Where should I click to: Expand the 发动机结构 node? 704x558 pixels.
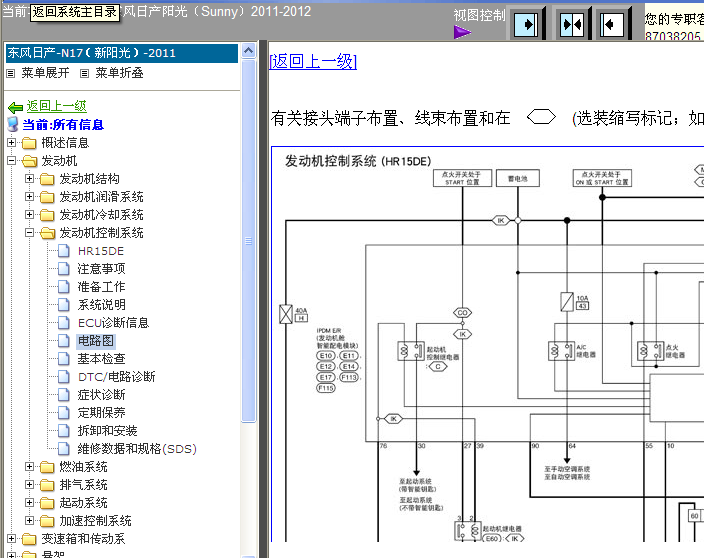pyautogui.click(x=29, y=179)
